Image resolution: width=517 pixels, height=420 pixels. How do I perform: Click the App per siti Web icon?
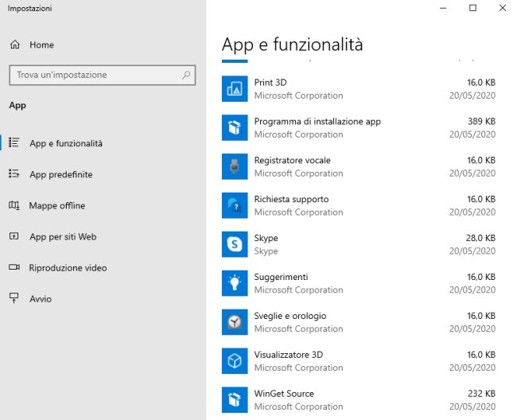tap(14, 236)
